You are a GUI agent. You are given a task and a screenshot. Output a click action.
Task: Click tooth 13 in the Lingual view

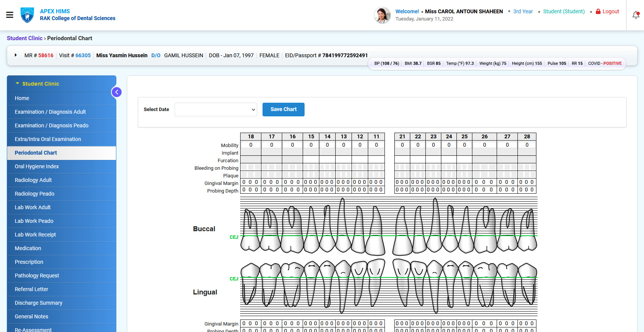tap(343, 287)
